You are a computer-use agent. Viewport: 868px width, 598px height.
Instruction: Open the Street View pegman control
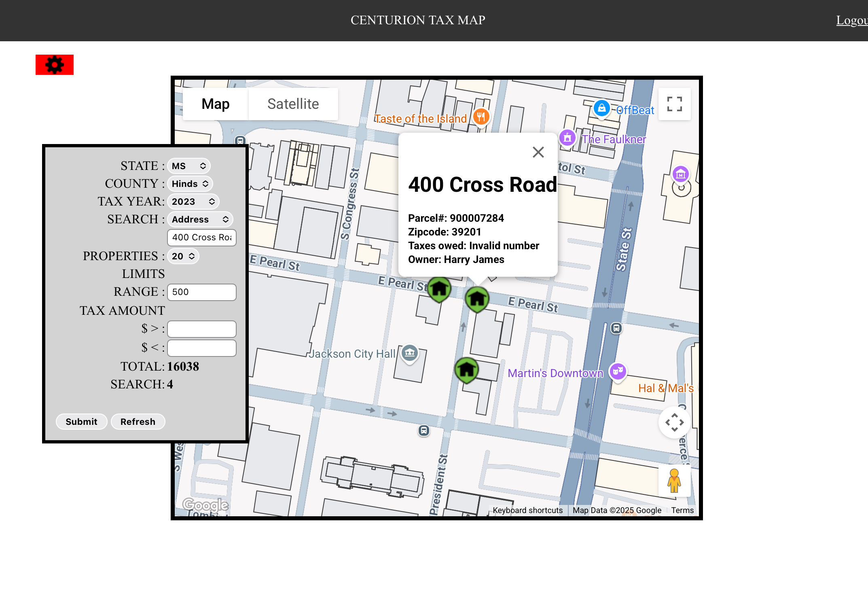pos(674,481)
